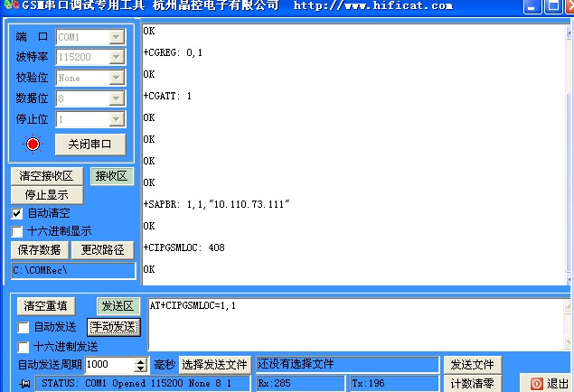574x392 pixels.
Task: Click 清空接收区 button
Action: (46, 176)
